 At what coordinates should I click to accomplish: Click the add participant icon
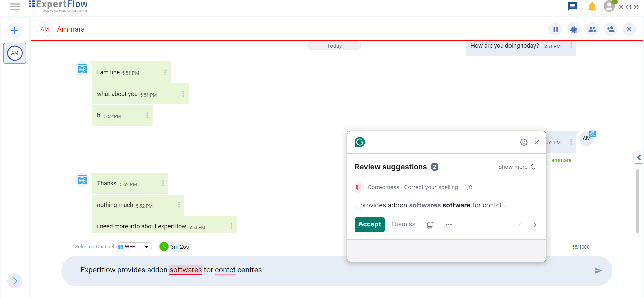(610, 29)
